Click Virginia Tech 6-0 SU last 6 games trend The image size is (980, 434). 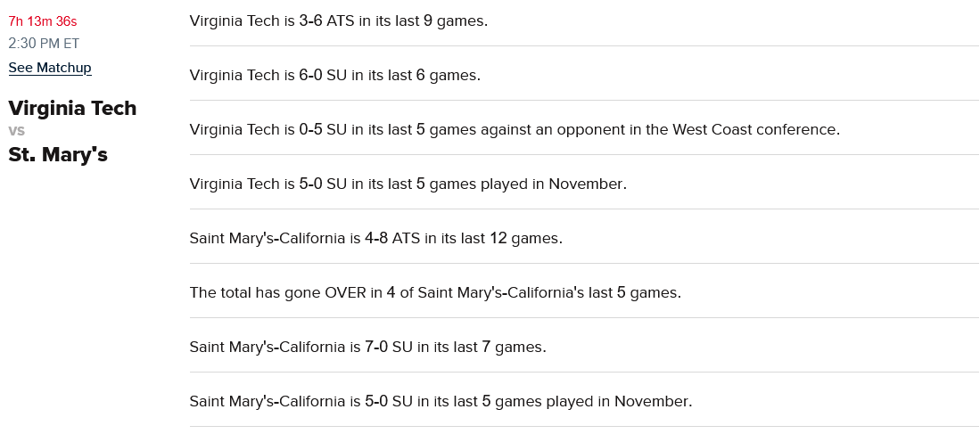pyautogui.click(x=334, y=75)
